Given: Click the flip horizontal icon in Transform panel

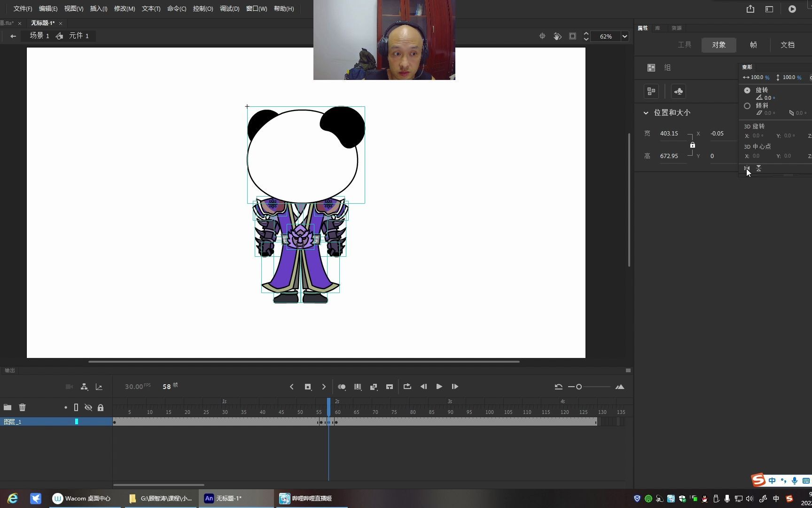Looking at the screenshot, I should (747, 168).
